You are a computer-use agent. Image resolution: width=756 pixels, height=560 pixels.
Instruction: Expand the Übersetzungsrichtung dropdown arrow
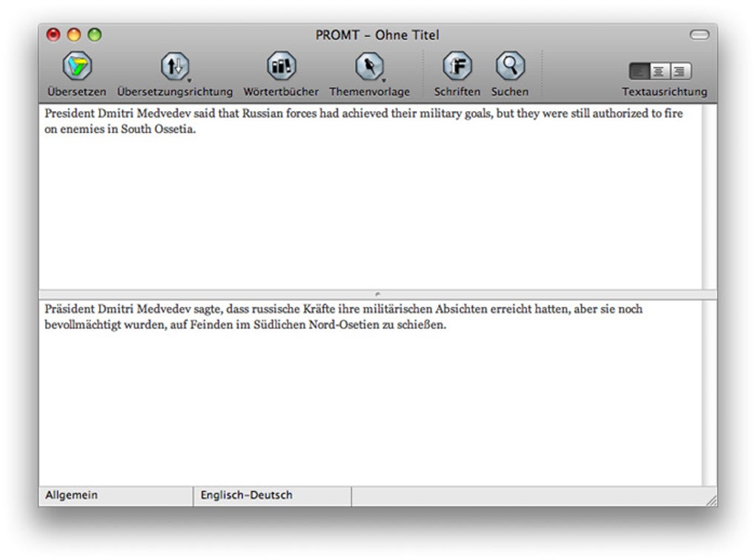190,81
